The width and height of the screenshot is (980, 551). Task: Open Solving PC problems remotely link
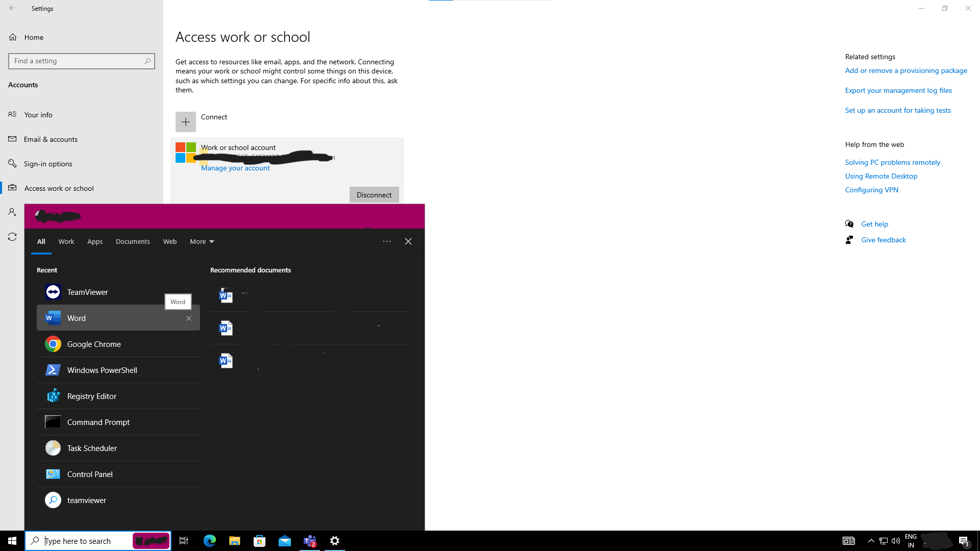892,162
